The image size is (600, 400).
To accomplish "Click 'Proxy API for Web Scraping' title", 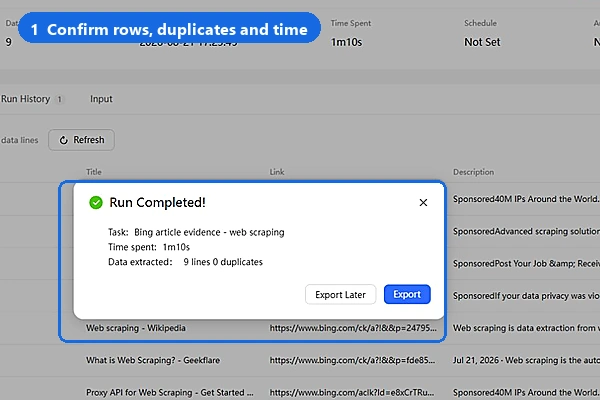I will click(x=170, y=392).
